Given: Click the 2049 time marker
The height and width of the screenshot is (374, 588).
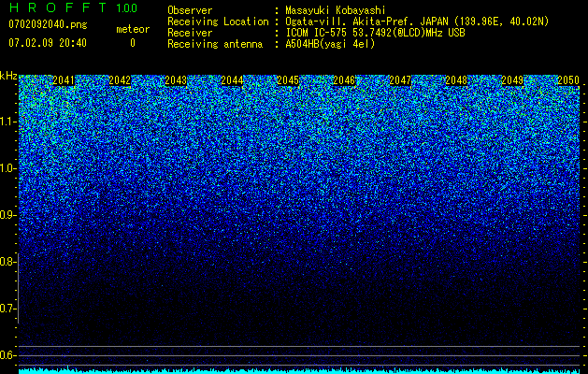Looking at the screenshot, I should (512, 80).
